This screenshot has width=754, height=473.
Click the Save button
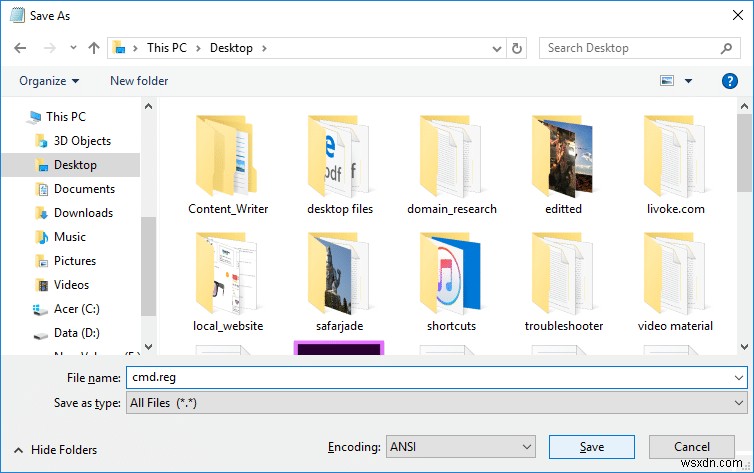click(x=591, y=447)
